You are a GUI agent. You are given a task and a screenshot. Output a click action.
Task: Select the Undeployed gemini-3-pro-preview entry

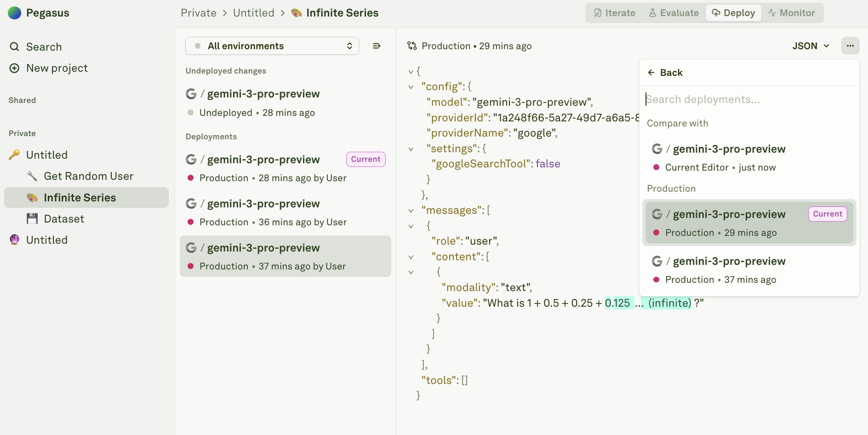tap(285, 103)
